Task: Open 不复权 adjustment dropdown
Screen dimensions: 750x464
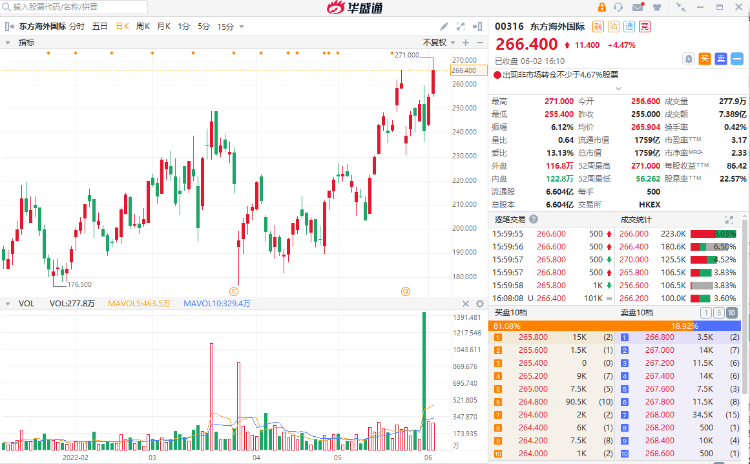Action: [439, 43]
